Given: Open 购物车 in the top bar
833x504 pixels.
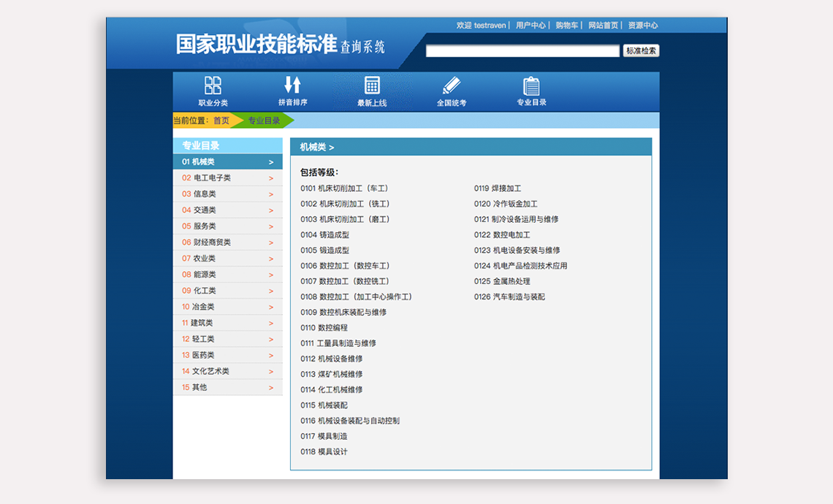Looking at the screenshot, I should (x=566, y=26).
